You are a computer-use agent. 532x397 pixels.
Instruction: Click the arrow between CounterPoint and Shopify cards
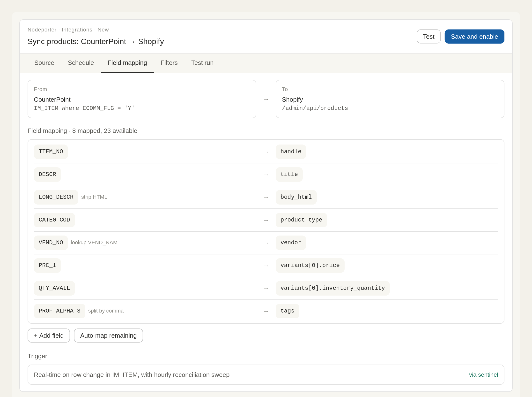266,99
